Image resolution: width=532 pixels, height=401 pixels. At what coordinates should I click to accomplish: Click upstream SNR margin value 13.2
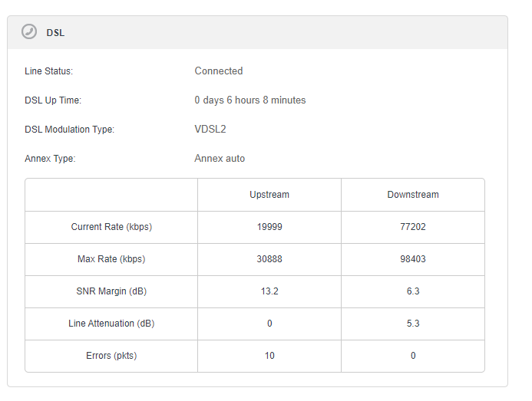pos(269,291)
